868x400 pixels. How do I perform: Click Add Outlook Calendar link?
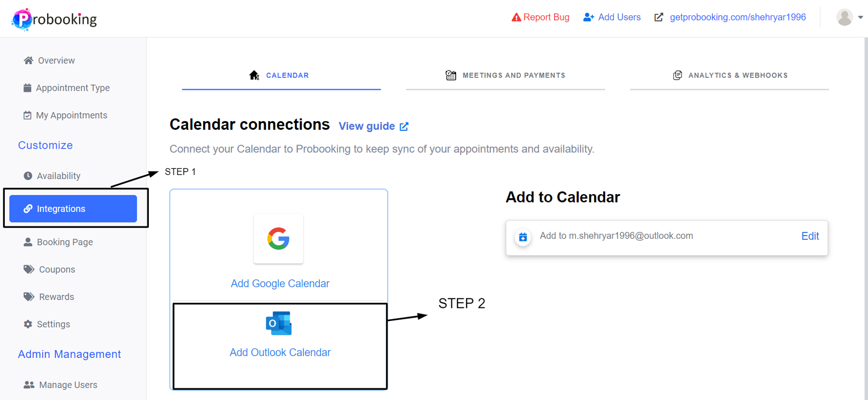[280, 352]
